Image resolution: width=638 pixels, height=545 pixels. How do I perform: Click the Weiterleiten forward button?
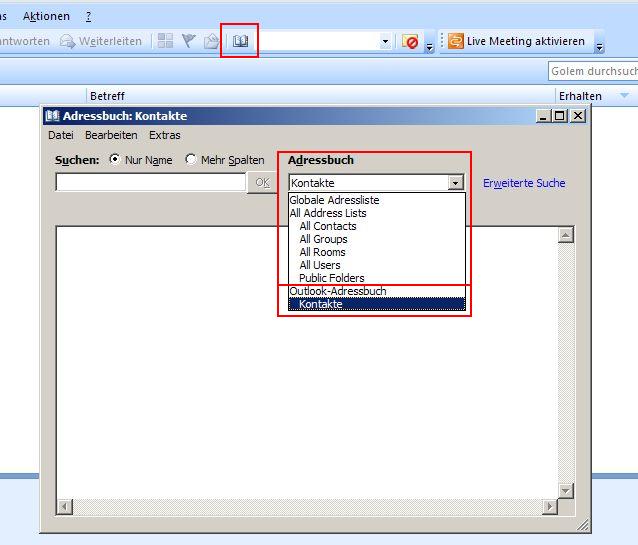coord(101,41)
